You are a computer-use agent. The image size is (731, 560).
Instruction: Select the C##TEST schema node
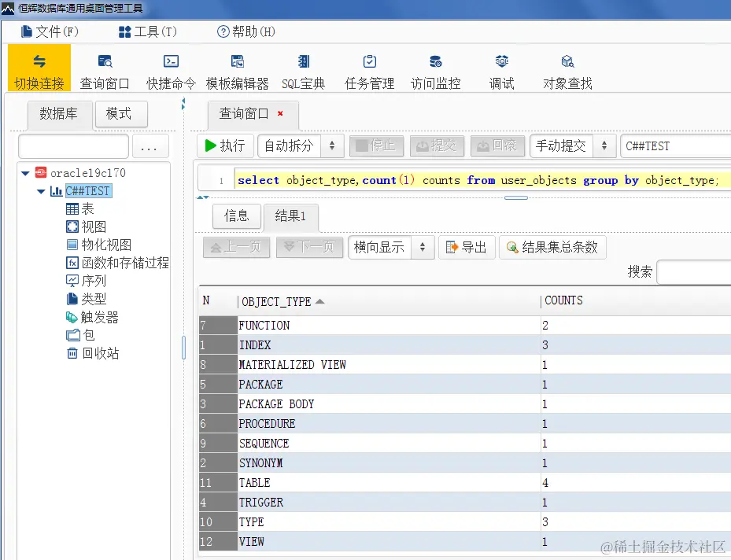click(87, 191)
